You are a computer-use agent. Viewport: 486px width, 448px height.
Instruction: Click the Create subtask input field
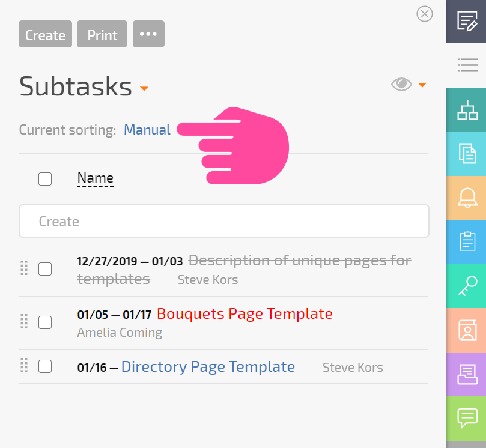click(x=224, y=221)
